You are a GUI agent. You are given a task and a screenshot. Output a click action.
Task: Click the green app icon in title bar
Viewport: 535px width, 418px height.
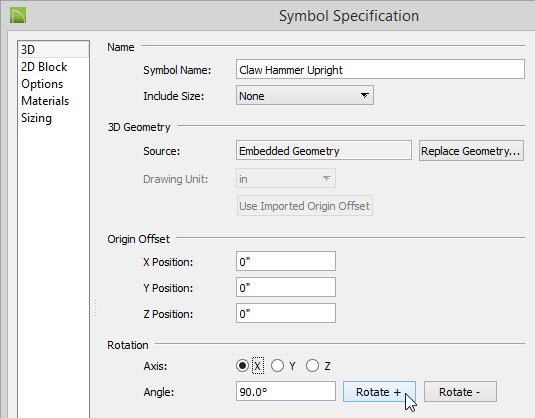(x=18, y=16)
